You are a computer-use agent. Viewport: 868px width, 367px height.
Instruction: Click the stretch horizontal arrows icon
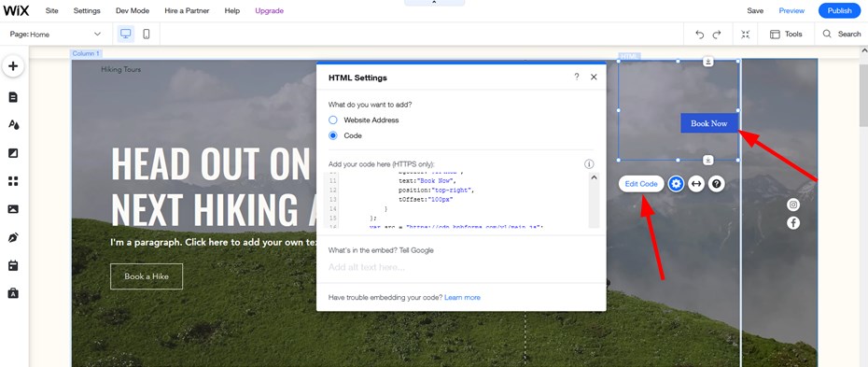pos(696,184)
